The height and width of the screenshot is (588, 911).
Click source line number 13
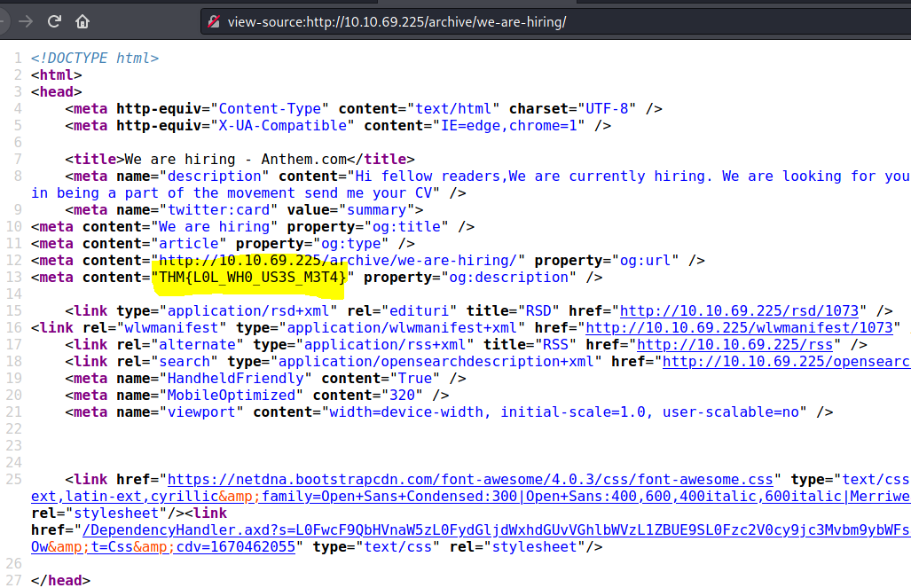point(14,278)
